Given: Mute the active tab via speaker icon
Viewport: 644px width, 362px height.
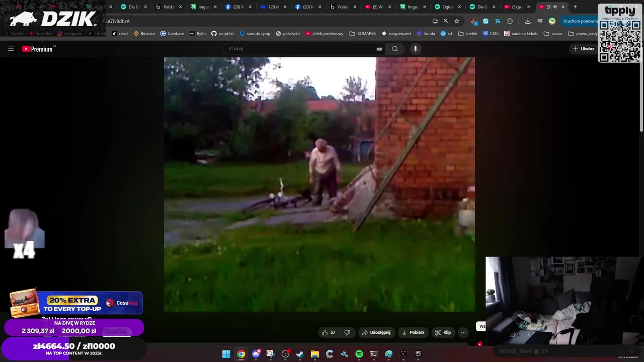Looking at the screenshot, I should (x=555, y=7).
